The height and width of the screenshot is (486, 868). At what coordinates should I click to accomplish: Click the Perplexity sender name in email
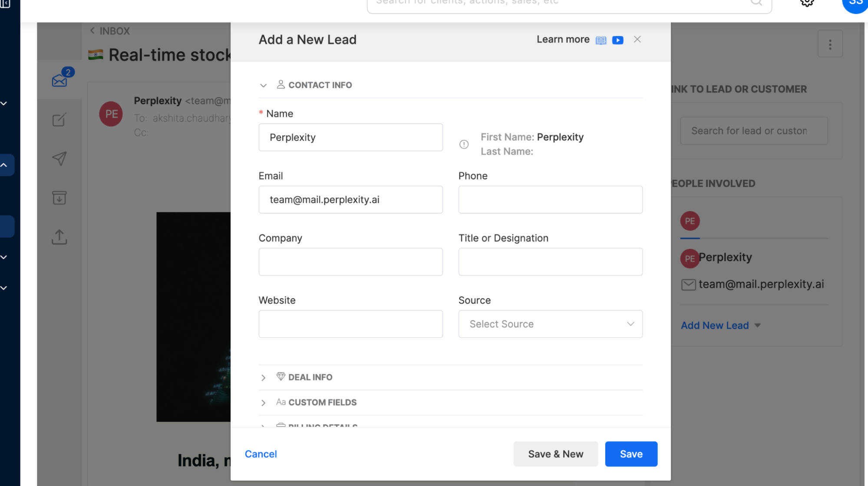[158, 101]
